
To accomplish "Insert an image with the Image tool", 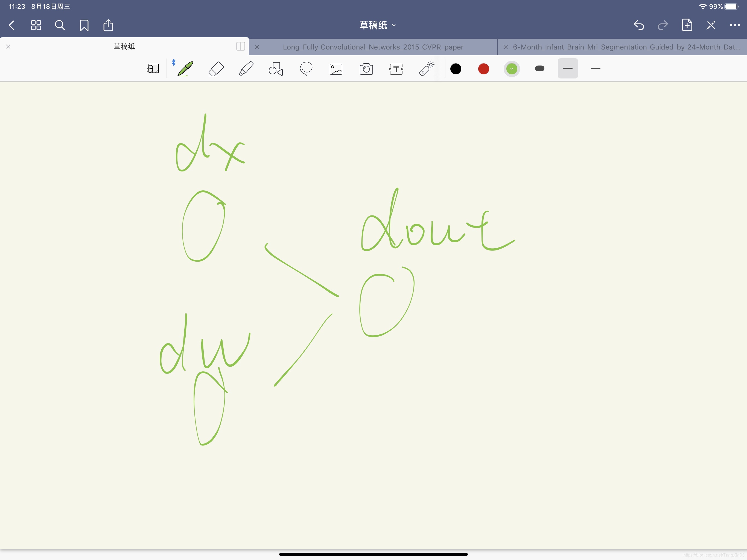I will tap(336, 69).
